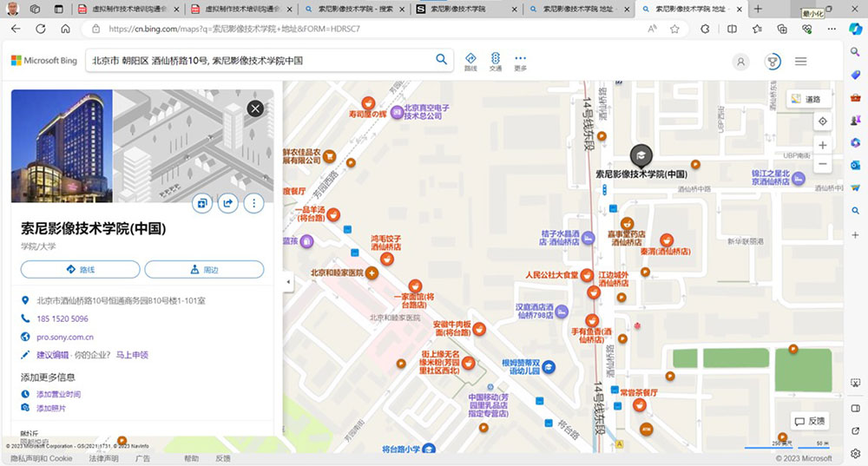Zoom in with the plus button

pos(823,145)
